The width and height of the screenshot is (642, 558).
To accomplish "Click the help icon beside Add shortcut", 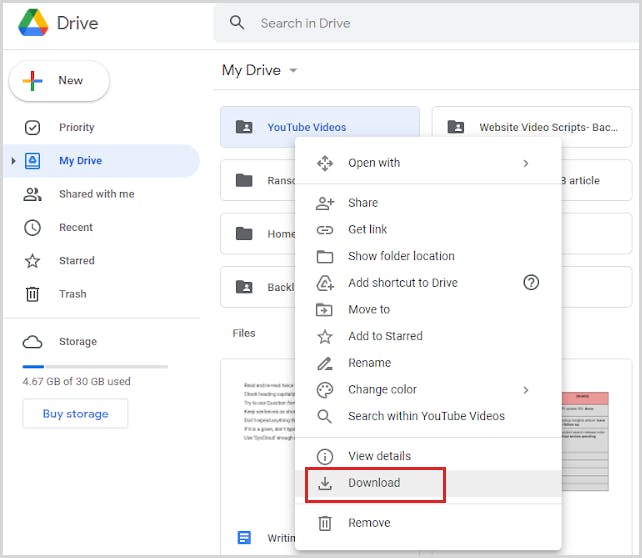I will tap(531, 283).
